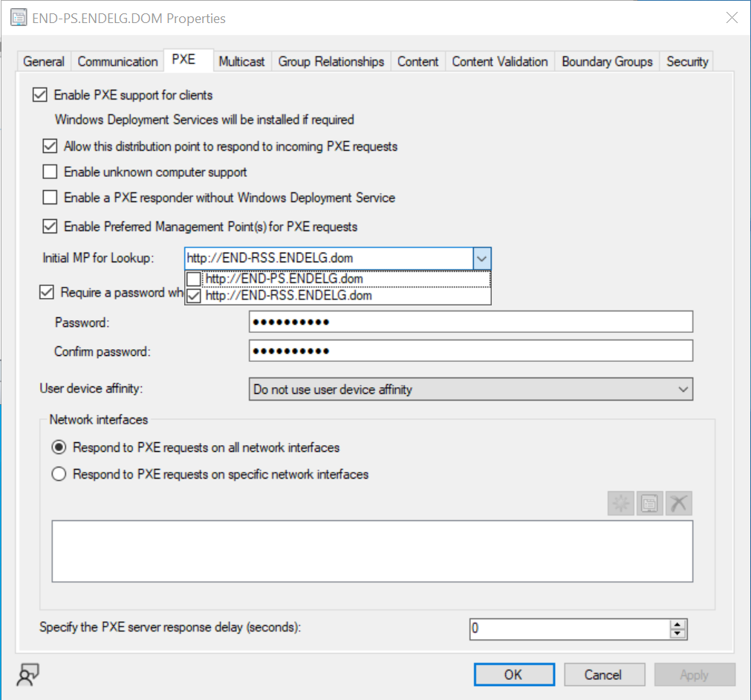Open the network interface Properties icon
The width and height of the screenshot is (751, 700).
point(648,502)
